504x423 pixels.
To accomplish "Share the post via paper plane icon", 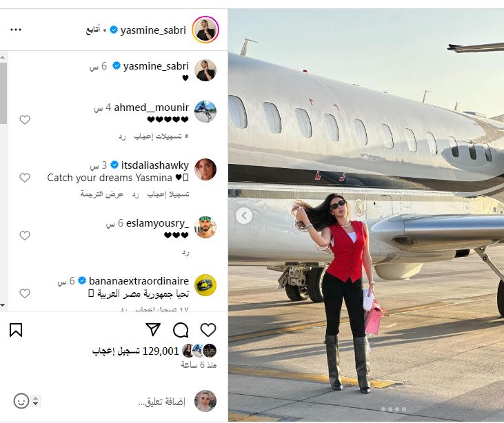I will 153,329.
